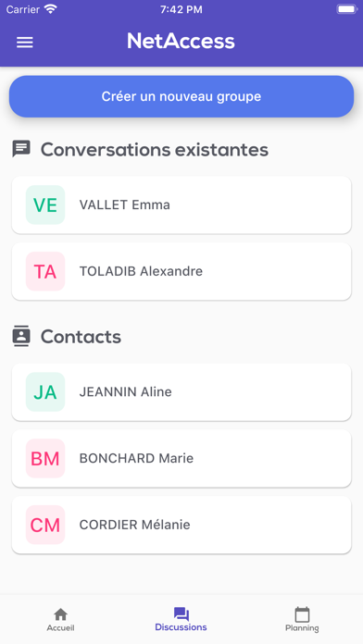The height and width of the screenshot is (644, 363).
Task: Open conversation with VALLET Emma
Action: pos(181,204)
